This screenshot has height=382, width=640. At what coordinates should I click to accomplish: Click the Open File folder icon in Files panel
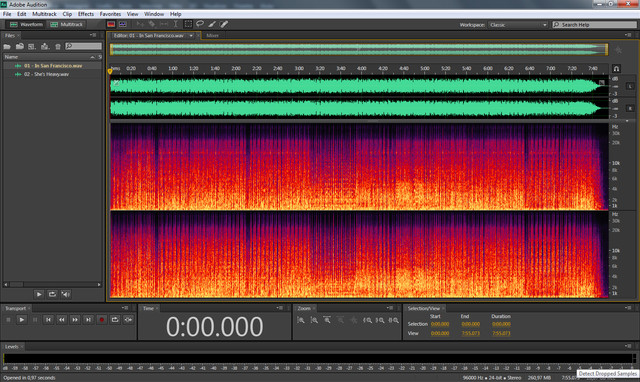7,47
